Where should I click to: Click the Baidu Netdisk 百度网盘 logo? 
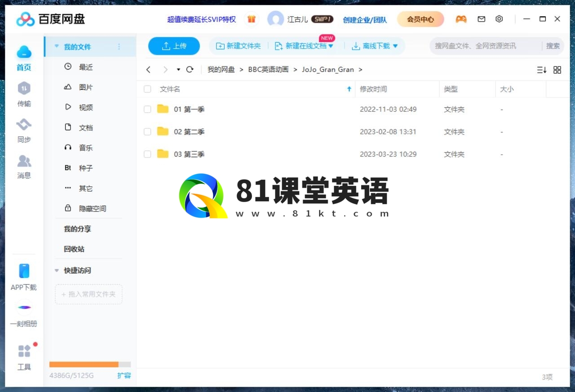coord(51,19)
